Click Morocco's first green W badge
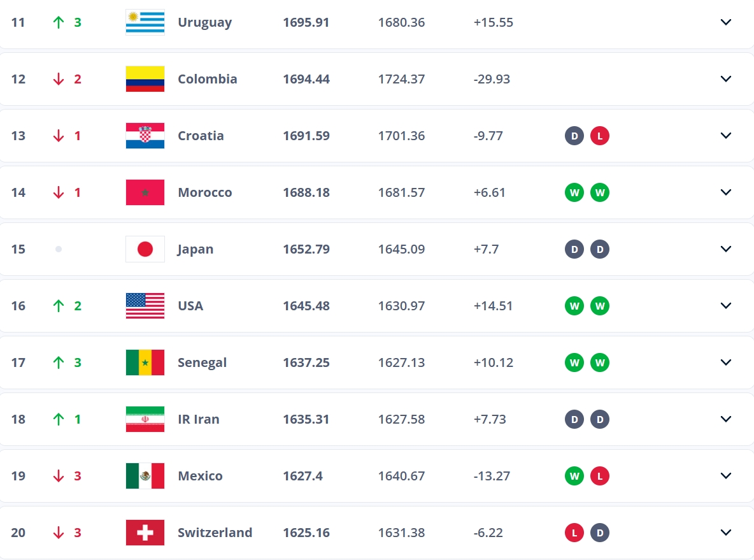754x560 pixels. click(x=574, y=192)
